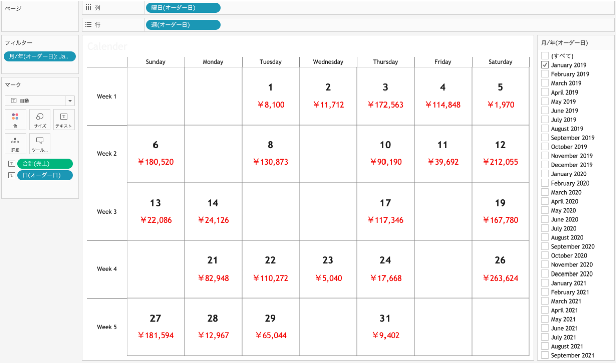This screenshot has width=616, height=364.
Task: Open the Detail (詳細) marks card
Action: point(15,144)
